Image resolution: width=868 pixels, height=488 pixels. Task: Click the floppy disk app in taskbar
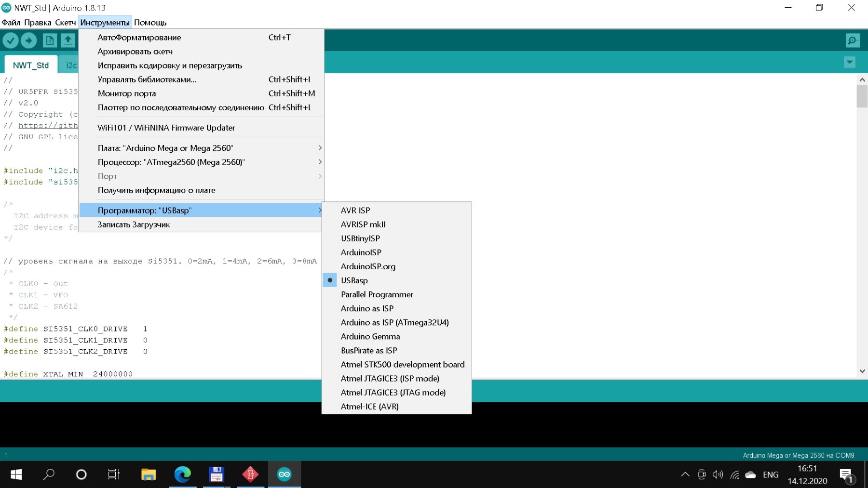point(217,475)
